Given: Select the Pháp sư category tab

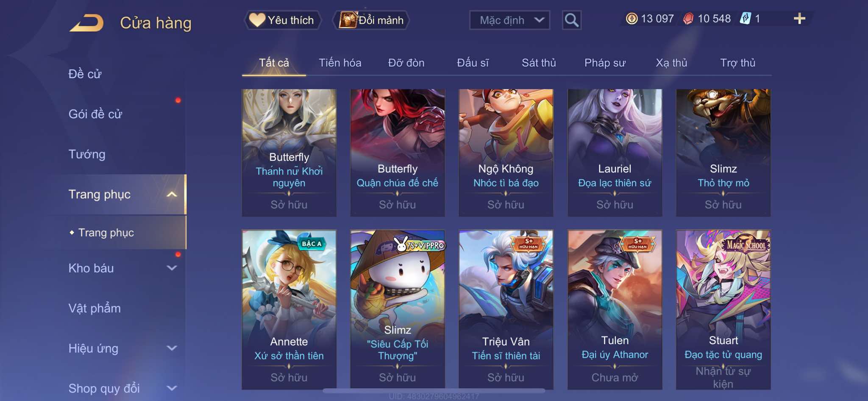Looking at the screenshot, I should click(605, 63).
